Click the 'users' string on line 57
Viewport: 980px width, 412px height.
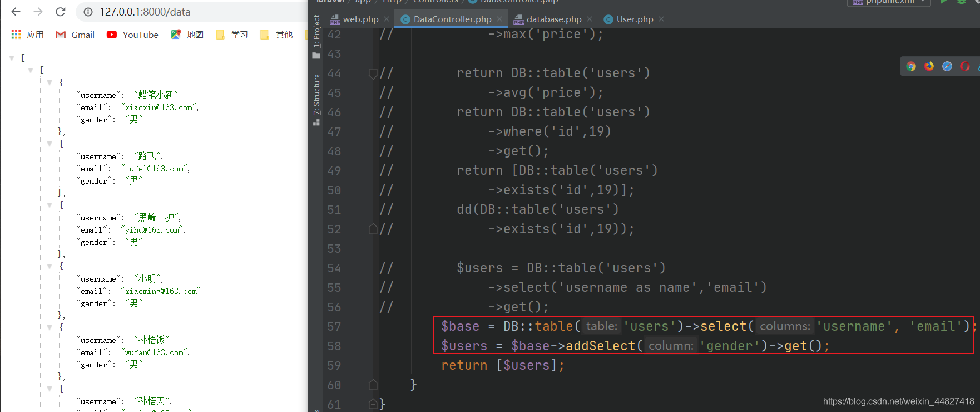(653, 327)
